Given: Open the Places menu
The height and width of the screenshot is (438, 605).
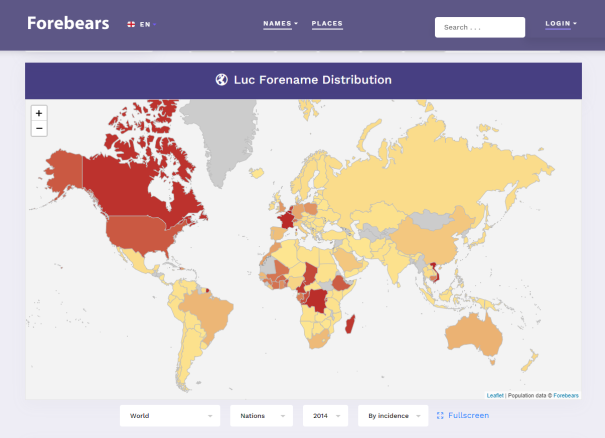Looking at the screenshot, I should click(x=327, y=23).
